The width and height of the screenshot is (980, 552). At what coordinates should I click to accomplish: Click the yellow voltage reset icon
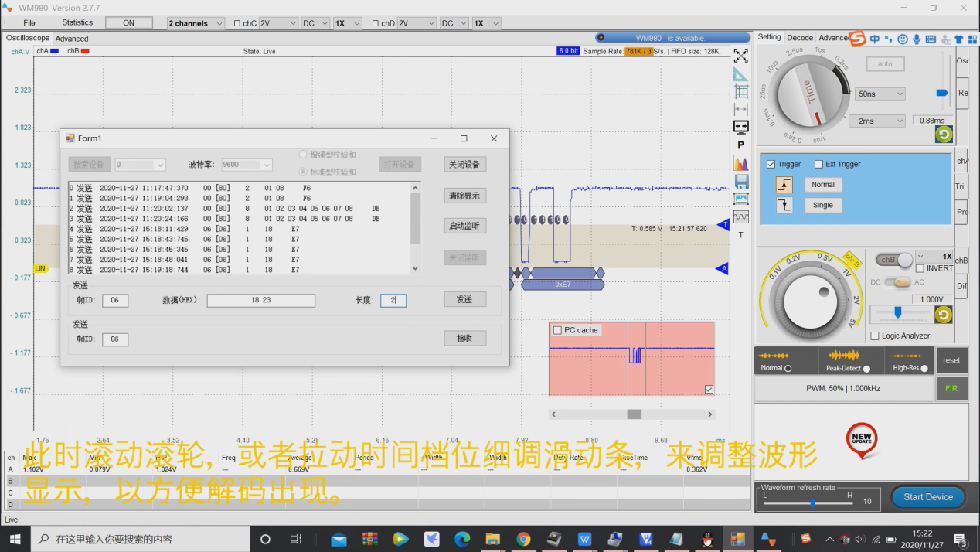(x=943, y=315)
